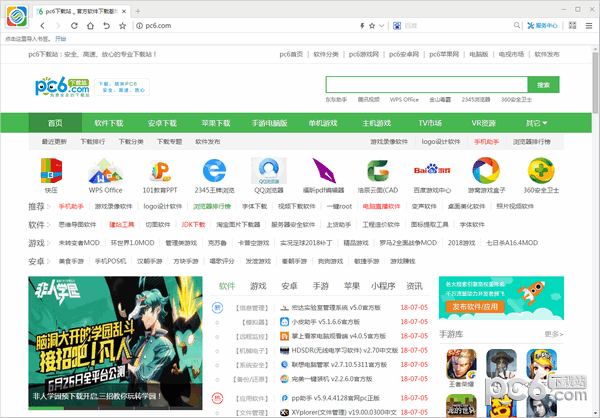
Task: Click the browser forward arrow
Action: point(58,26)
